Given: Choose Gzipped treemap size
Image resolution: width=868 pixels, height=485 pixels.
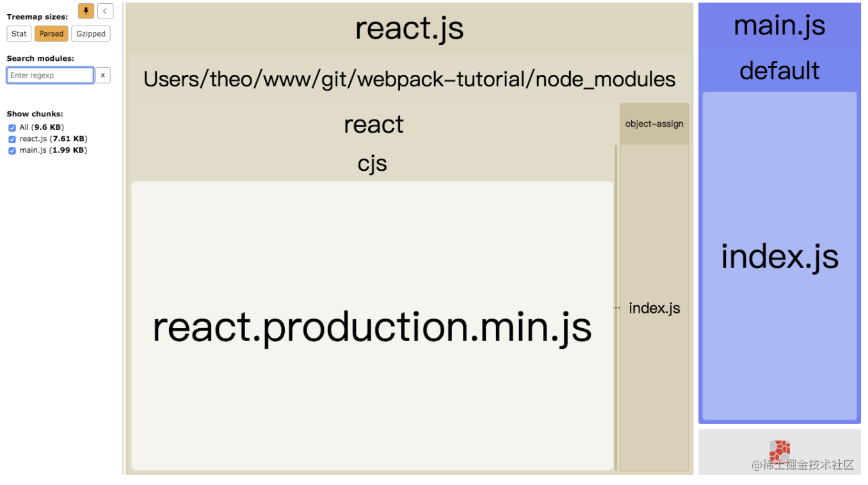Looking at the screenshot, I should point(90,34).
